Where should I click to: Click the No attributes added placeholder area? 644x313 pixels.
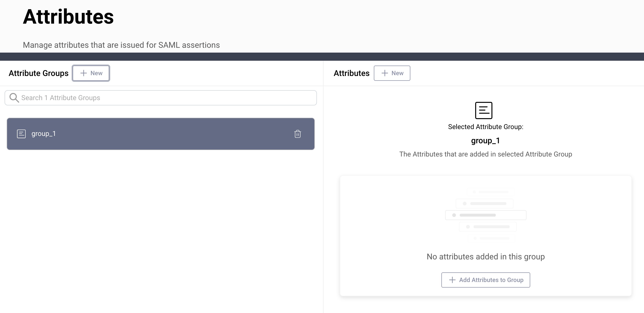click(485, 257)
